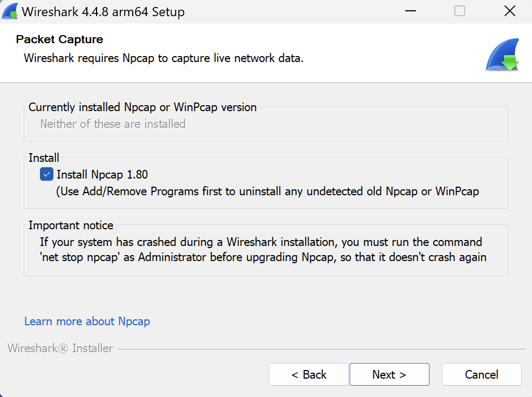The image size is (532, 397).
Task: Click the Add/Remove Programs uninstall note text
Action: pyautogui.click(x=268, y=191)
